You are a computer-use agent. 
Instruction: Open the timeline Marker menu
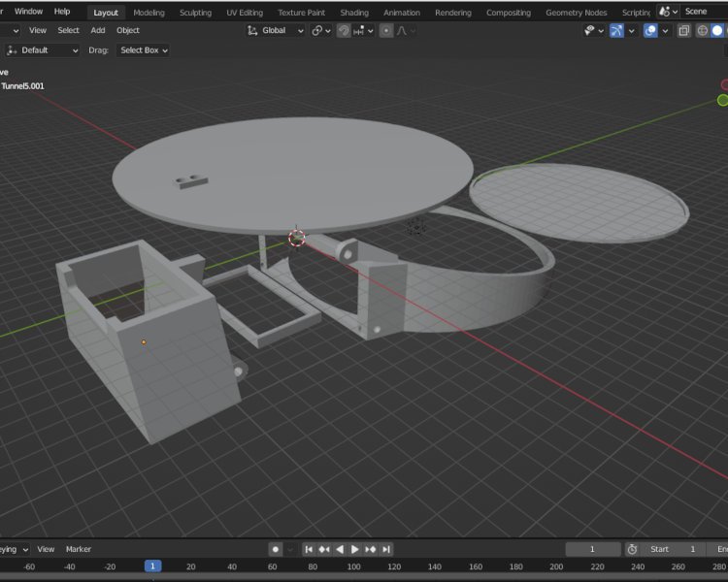(x=79, y=549)
